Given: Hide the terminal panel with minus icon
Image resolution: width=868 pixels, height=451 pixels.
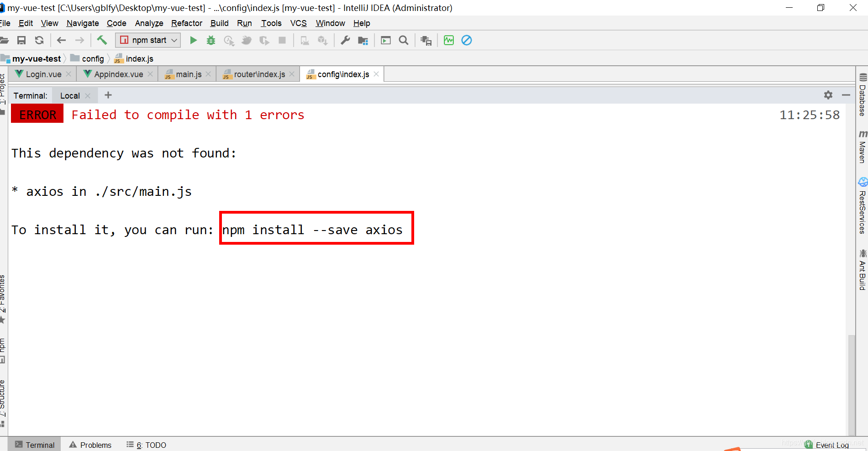Looking at the screenshot, I should tap(846, 95).
